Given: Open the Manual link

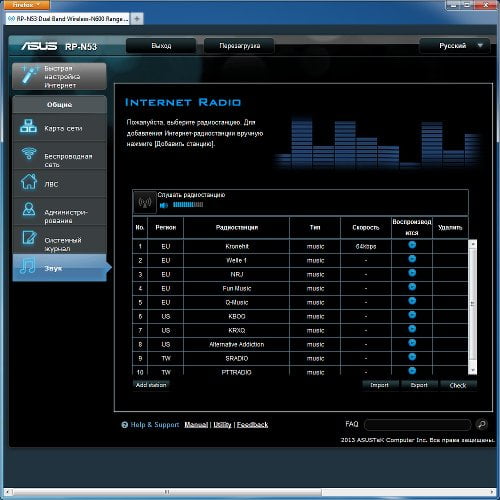Looking at the screenshot, I should click(196, 425).
